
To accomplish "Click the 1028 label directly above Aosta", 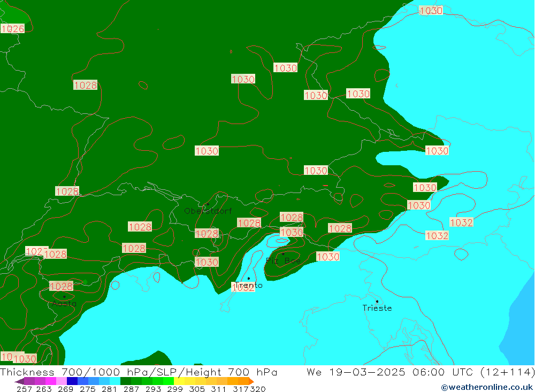I will pos(62,286).
